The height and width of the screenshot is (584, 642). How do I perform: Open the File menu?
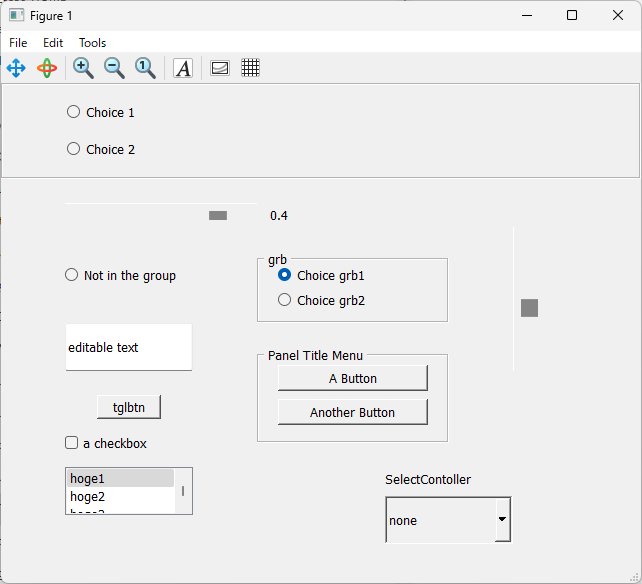pos(18,43)
